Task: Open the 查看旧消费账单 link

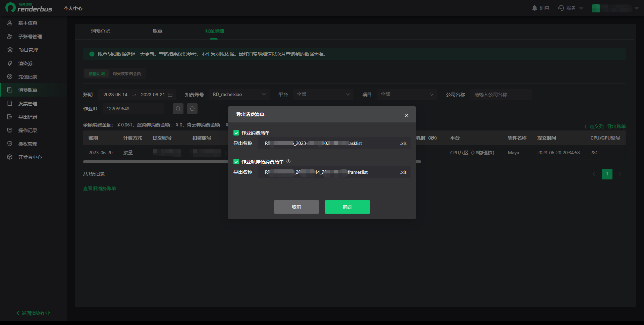Action: (x=100, y=188)
